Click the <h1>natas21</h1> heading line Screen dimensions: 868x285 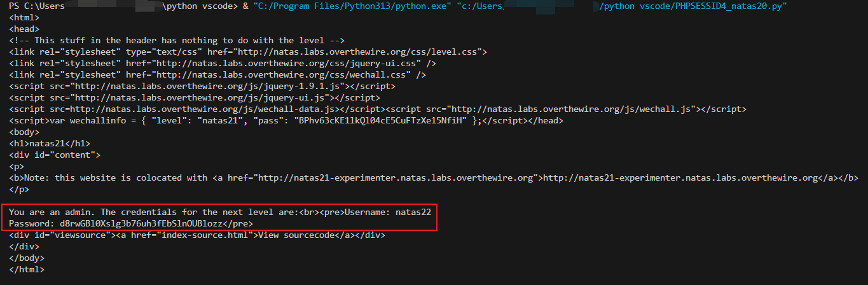click(49, 143)
